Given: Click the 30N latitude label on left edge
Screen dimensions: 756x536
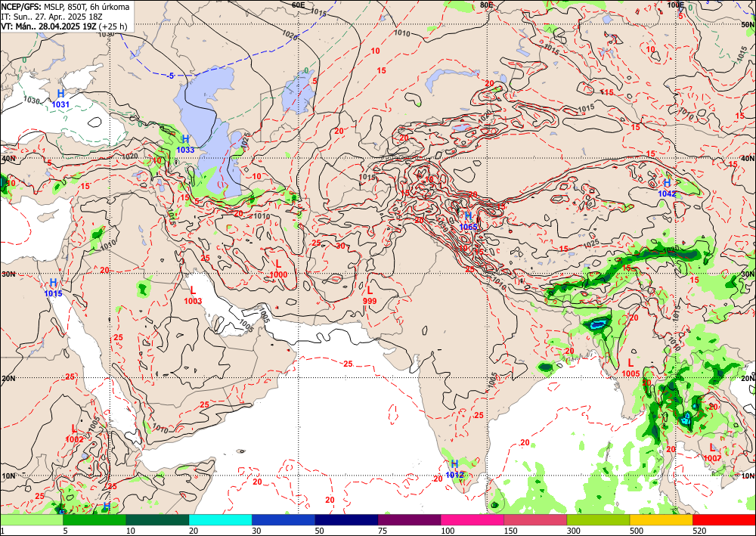Looking at the screenshot, I should (8, 274).
